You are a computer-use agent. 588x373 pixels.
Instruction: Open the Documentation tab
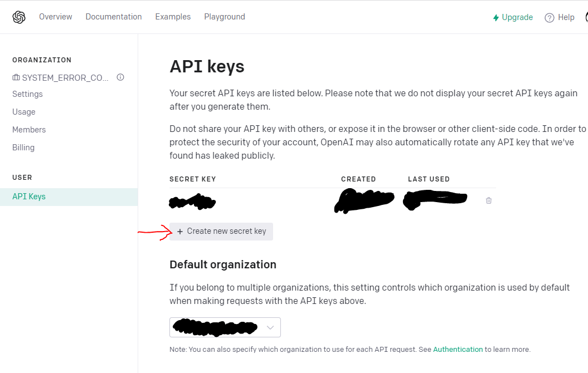(x=114, y=17)
